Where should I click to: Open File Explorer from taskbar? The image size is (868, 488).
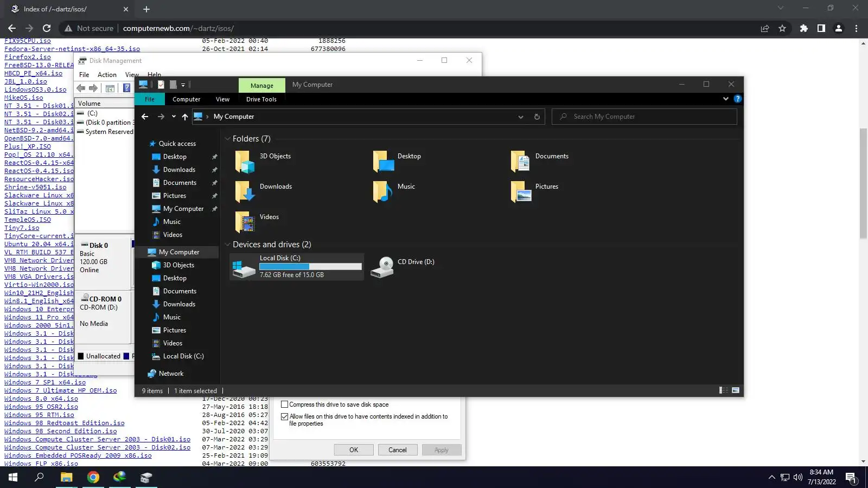coord(66,477)
